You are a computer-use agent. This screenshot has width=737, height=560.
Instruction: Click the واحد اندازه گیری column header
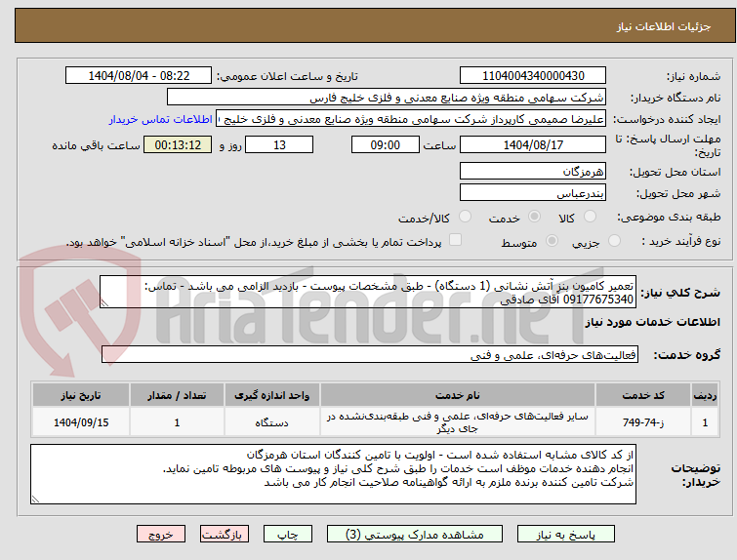click(x=271, y=395)
